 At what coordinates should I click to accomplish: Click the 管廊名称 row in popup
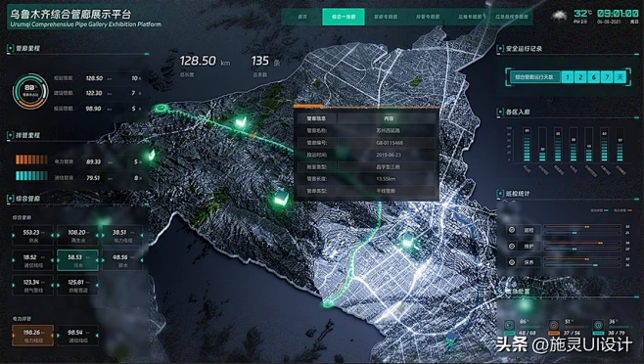tap(367, 131)
